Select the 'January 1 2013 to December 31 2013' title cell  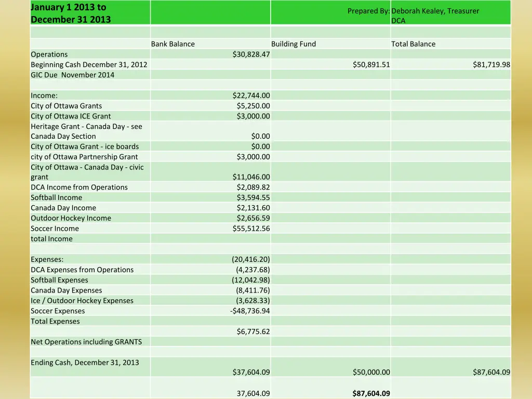click(90, 12)
